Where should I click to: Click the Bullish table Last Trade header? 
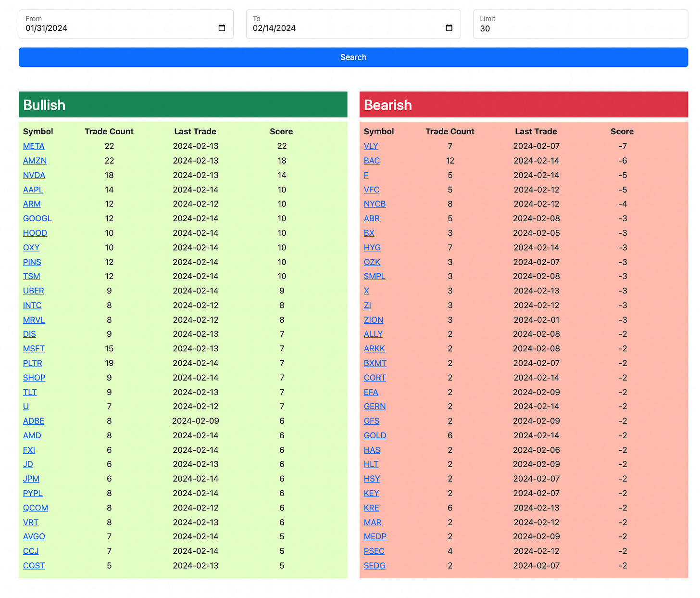tap(195, 131)
